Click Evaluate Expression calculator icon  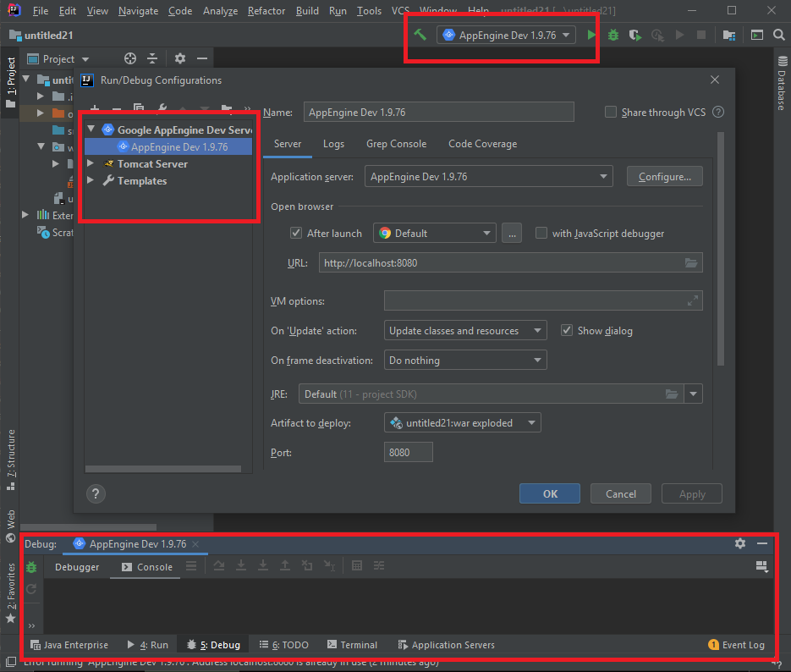coord(357,565)
